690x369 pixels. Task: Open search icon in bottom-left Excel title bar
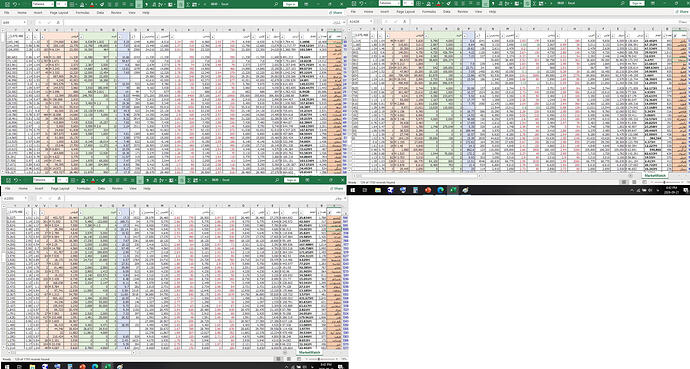pyautogui.click(x=277, y=180)
